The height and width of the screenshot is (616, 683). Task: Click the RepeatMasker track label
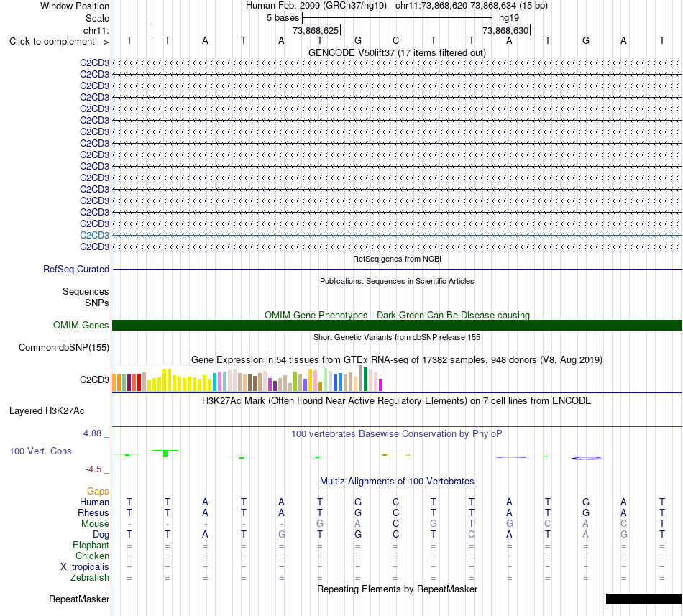pyautogui.click(x=79, y=599)
